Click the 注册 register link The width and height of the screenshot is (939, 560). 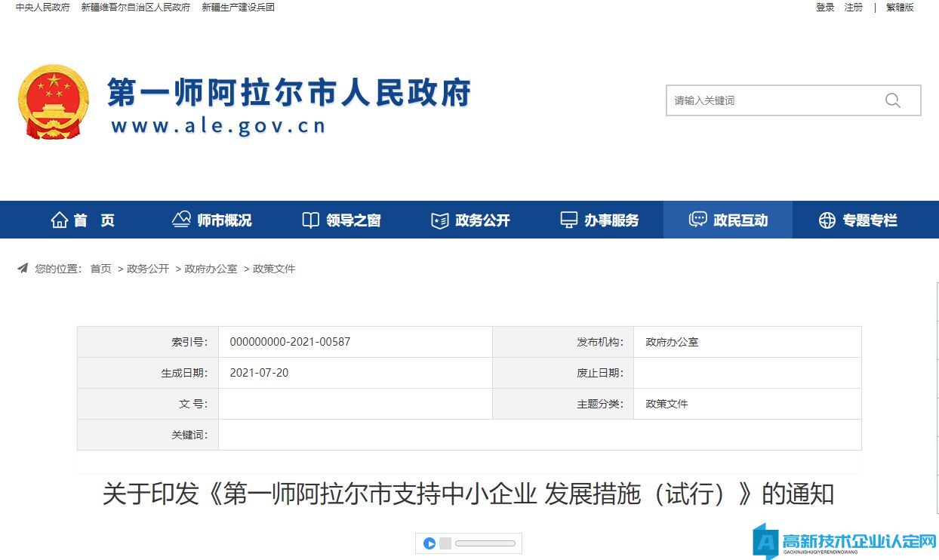(x=854, y=8)
